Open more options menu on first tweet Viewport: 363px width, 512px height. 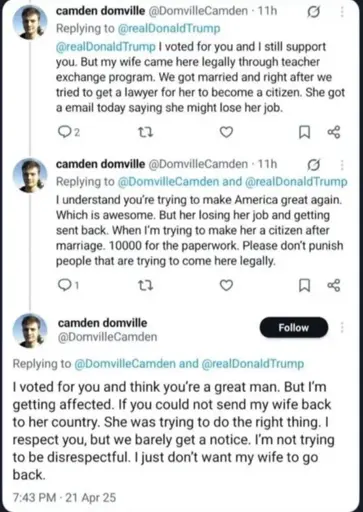point(342,12)
